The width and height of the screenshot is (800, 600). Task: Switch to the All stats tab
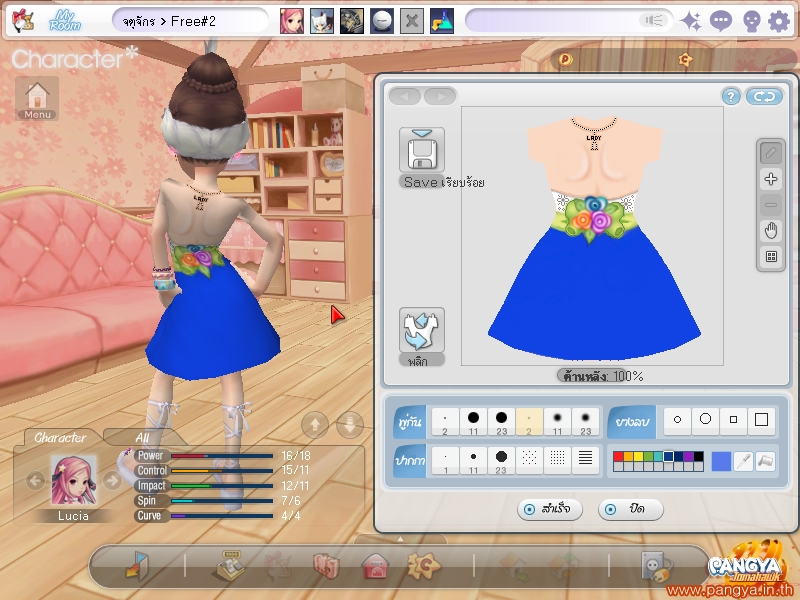(x=142, y=438)
